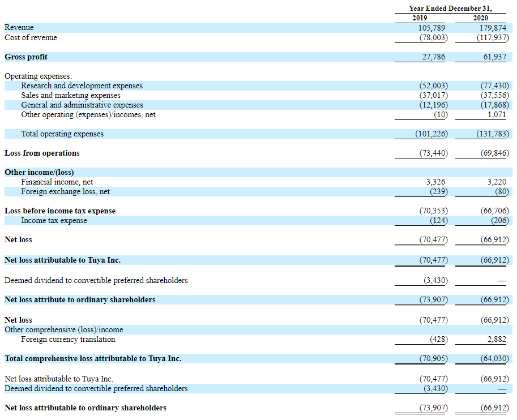Select the Year Ended December 31 header
Viewport: 517px width, 420px height.
450,8
